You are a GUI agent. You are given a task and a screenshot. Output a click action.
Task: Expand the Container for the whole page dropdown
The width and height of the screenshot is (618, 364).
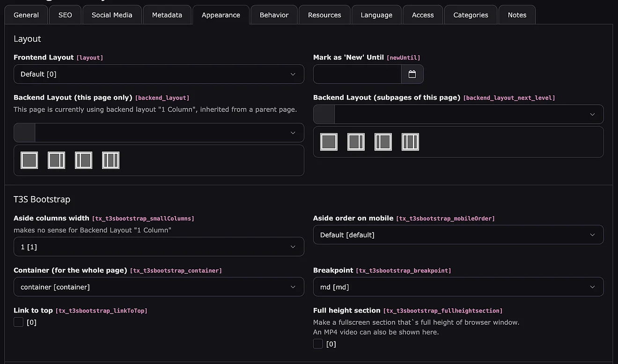[x=159, y=287]
